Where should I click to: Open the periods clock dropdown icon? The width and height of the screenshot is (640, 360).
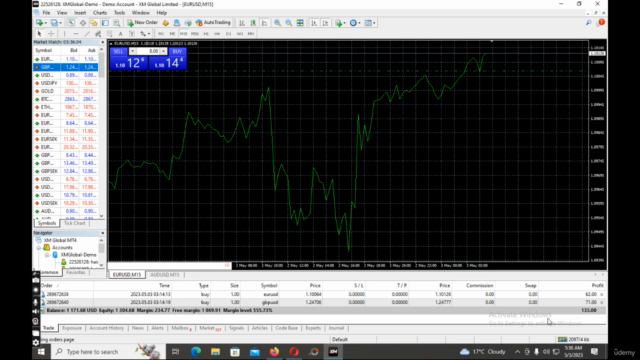pyautogui.click(x=354, y=23)
